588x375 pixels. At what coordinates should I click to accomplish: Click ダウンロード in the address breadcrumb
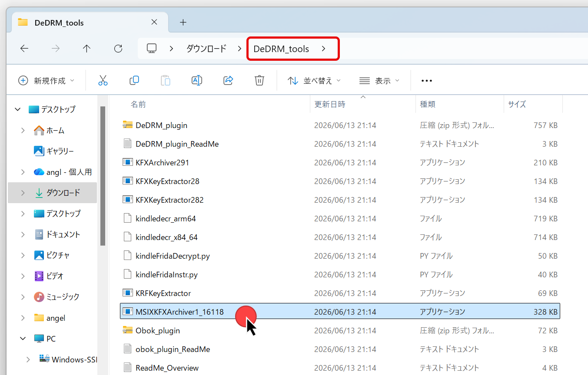[x=206, y=49]
